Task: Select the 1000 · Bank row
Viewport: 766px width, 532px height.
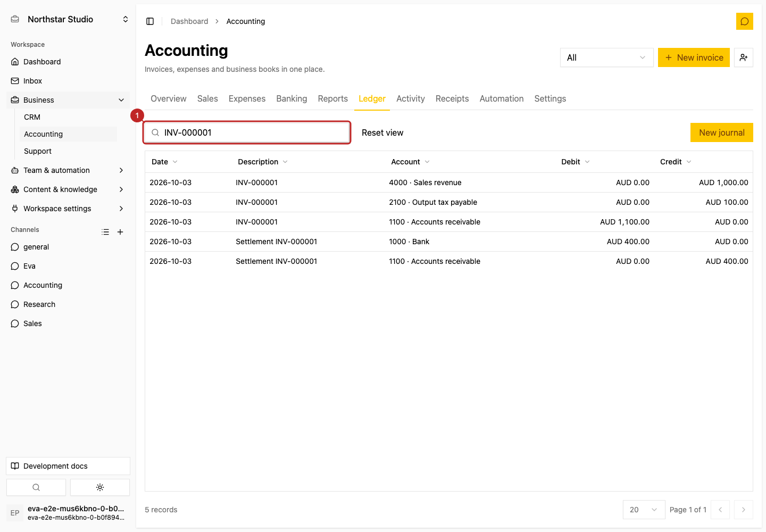Action: (449, 242)
